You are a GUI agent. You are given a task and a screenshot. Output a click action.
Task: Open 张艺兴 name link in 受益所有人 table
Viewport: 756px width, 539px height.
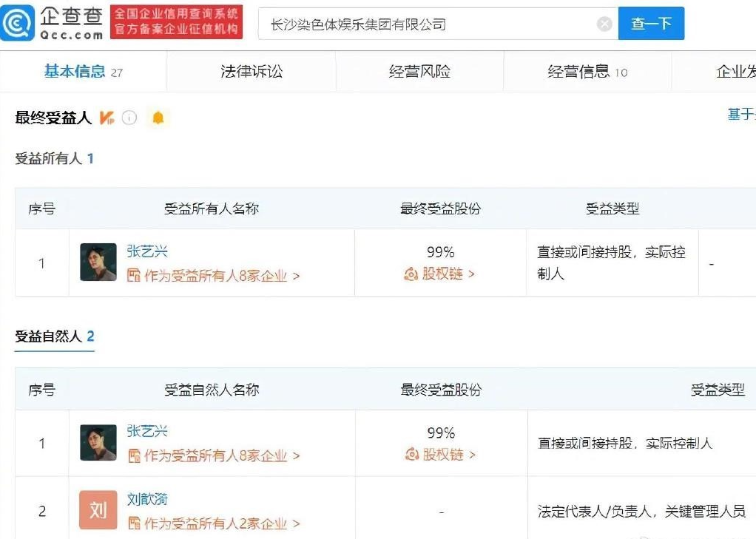[147, 251]
